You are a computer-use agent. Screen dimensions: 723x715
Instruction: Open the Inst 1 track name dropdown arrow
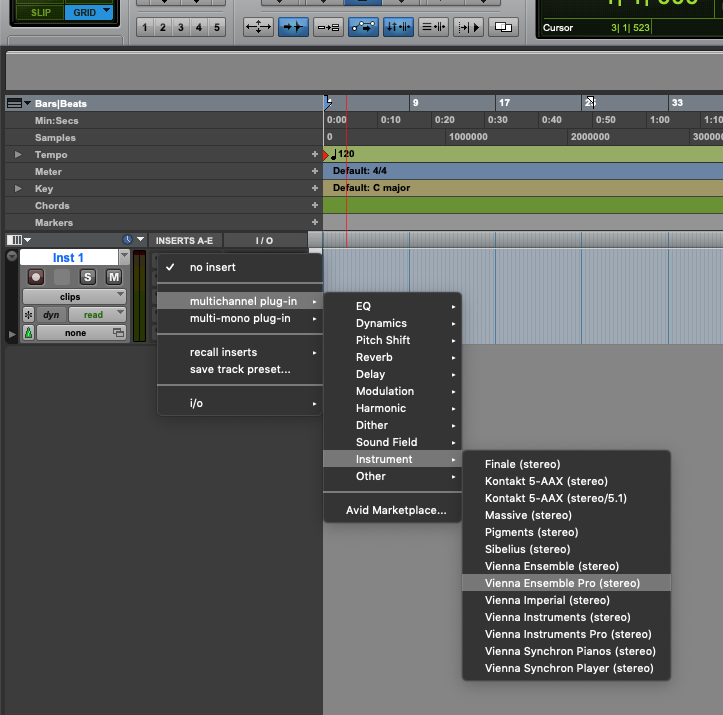124,257
